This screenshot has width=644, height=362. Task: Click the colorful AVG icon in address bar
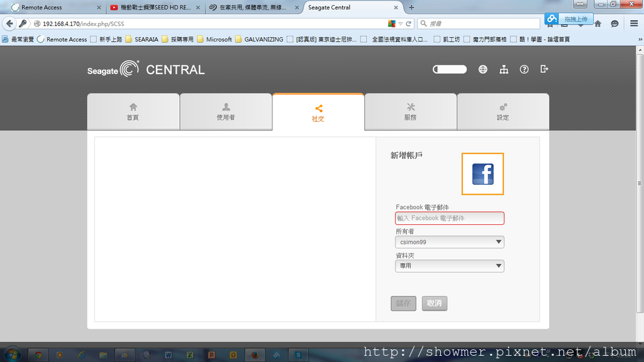[x=392, y=24]
